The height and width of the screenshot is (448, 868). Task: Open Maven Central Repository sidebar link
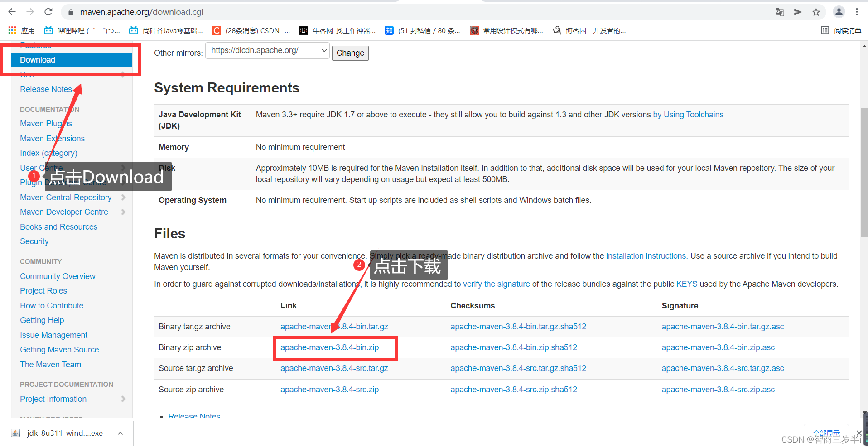click(66, 198)
